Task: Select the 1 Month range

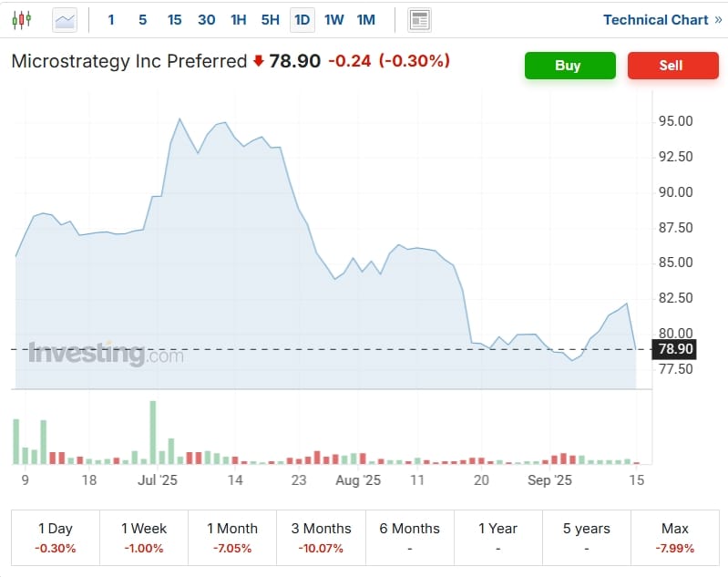Action: 232,538
